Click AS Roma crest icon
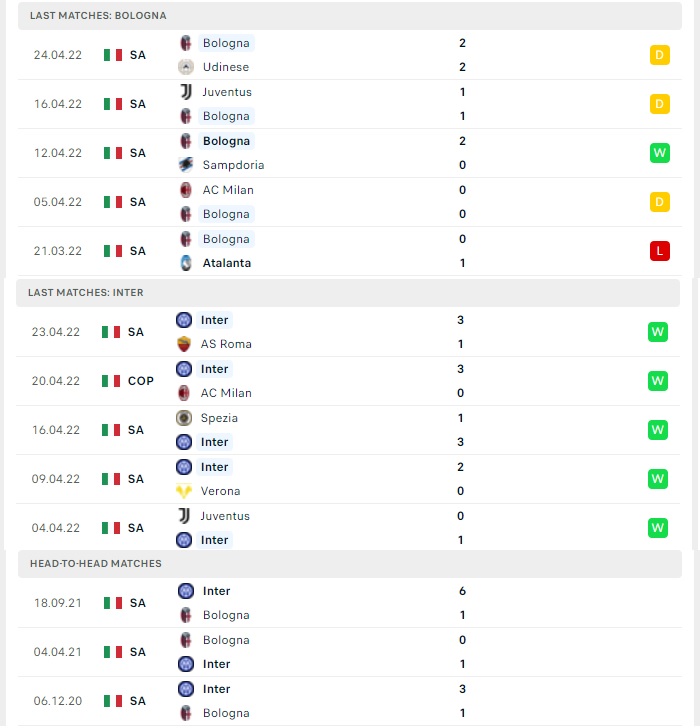The image size is (700, 728). (x=184, y=344)
